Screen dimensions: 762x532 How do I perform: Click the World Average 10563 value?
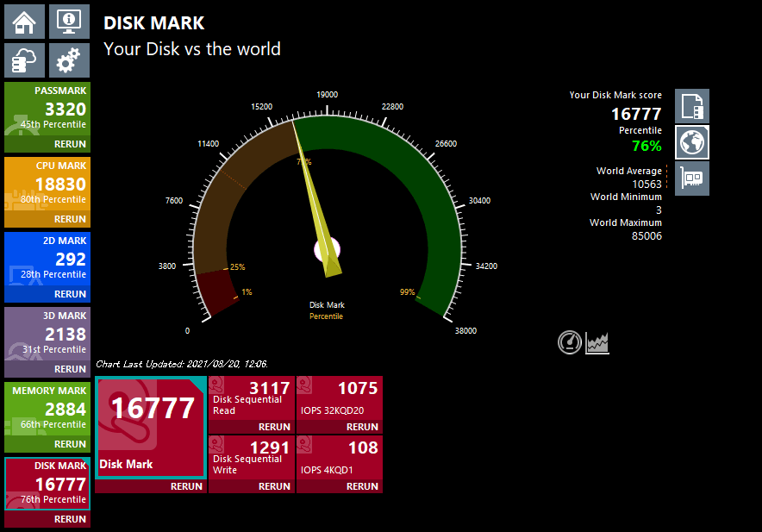(x=646, y=185)
